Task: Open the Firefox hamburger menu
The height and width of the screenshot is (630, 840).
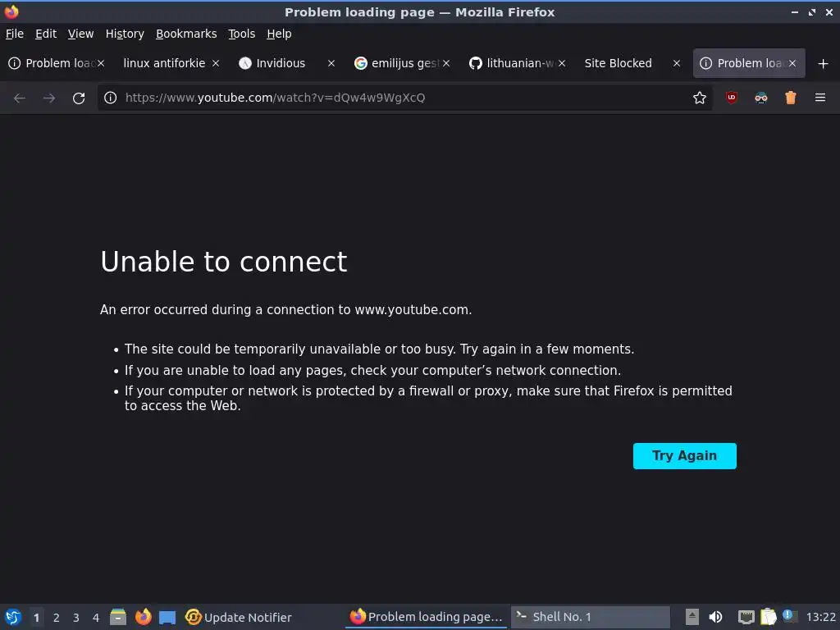Action: click(819, 98)
